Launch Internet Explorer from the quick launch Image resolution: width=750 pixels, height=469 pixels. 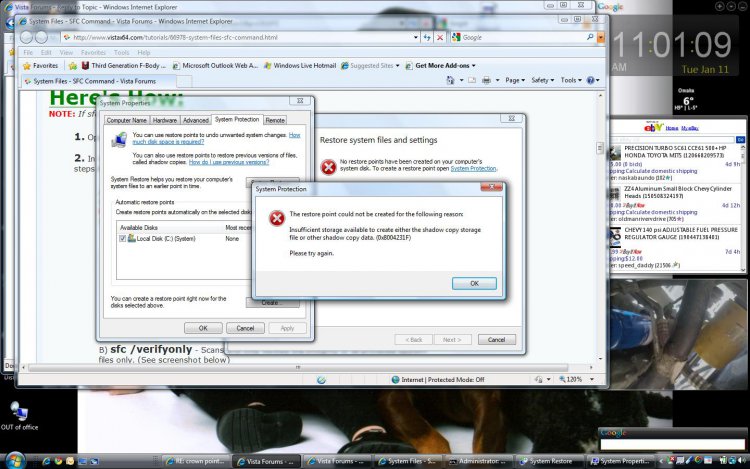click(x=46, y=461)
